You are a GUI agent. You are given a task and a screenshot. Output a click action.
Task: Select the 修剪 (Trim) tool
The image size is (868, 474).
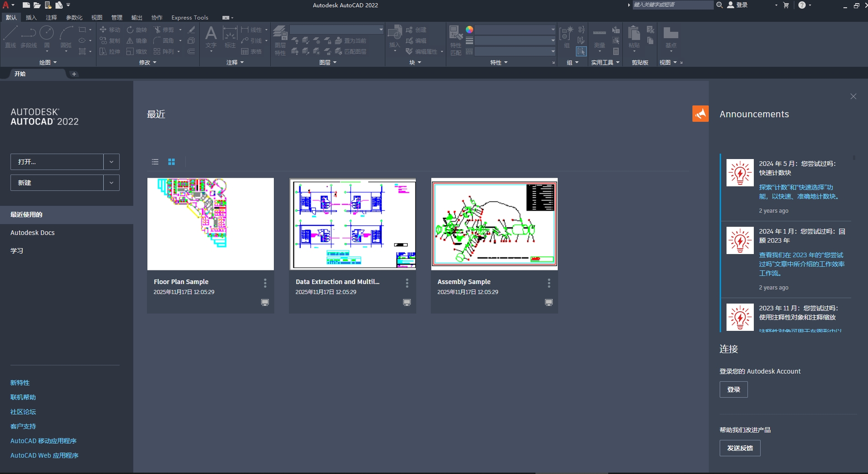click(x=165, y=30)
